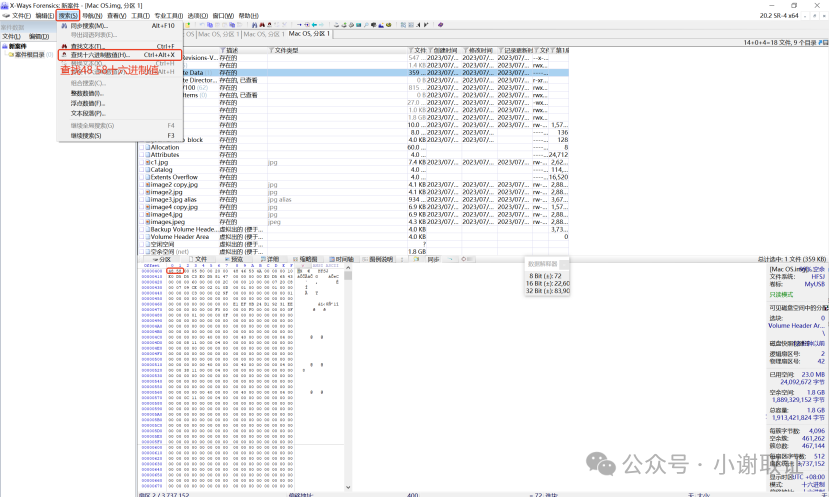The height and width of the screenshot is (497, 830).
Task: Click the red binoculars hex-search toolbar icon
Action: 262,25
